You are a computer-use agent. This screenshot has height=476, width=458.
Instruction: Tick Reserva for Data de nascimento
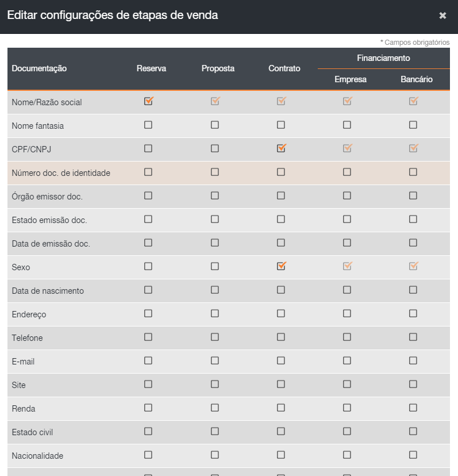tap(148, 290)
